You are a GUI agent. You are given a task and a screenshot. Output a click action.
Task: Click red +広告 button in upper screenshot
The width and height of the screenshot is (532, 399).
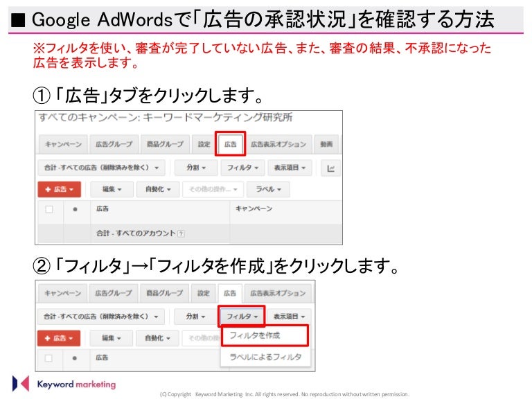click(60, 189)
